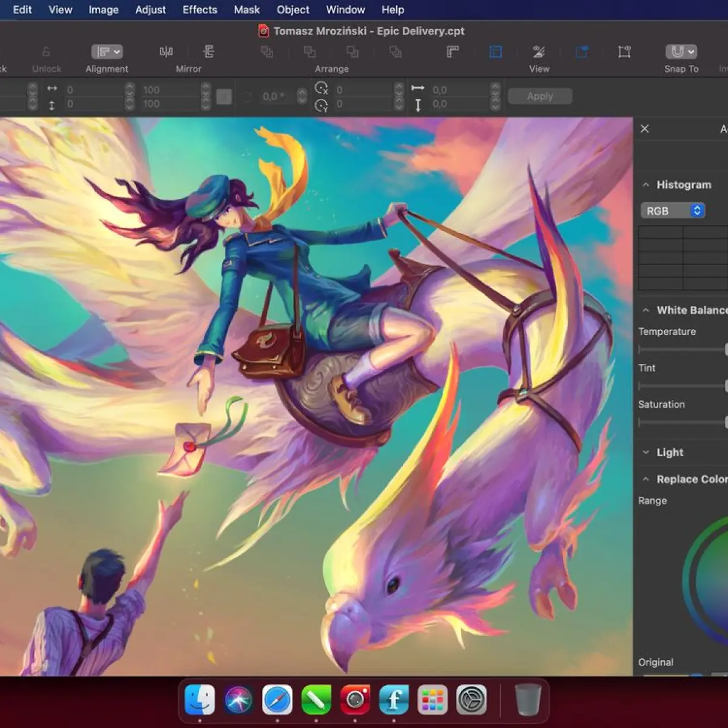Toggle the blue layer frame view icon
Viewport: 728px width, 728px height.
(x=582, y=52)
